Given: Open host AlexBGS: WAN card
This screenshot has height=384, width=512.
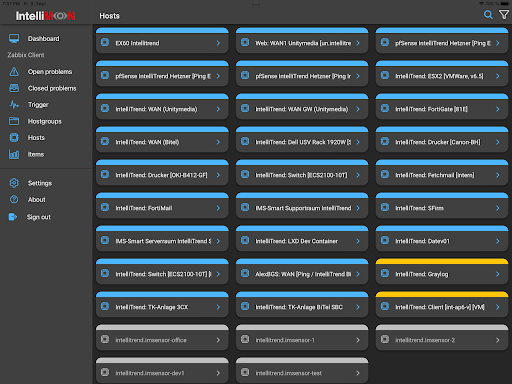Looking at the screenshot, I should (302, 272).
